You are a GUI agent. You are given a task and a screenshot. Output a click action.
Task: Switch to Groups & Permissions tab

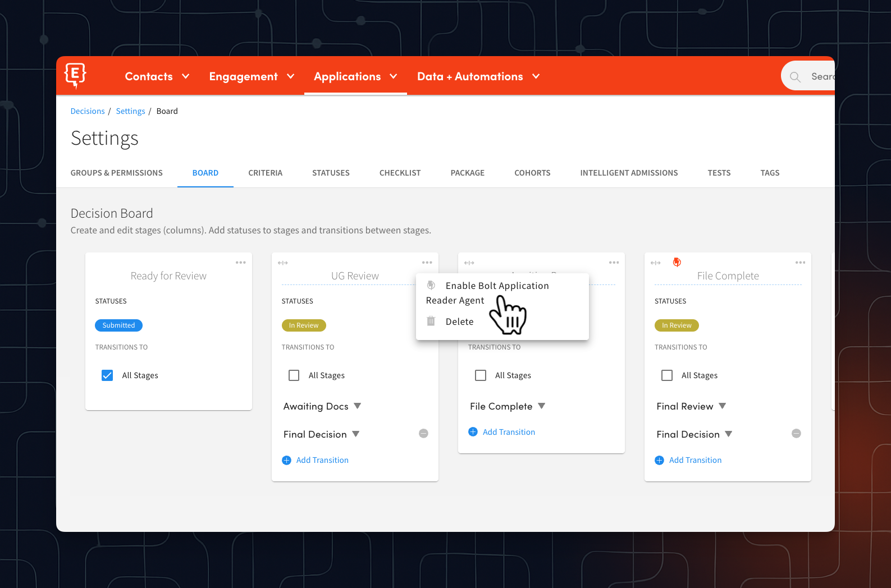point(117,173)
